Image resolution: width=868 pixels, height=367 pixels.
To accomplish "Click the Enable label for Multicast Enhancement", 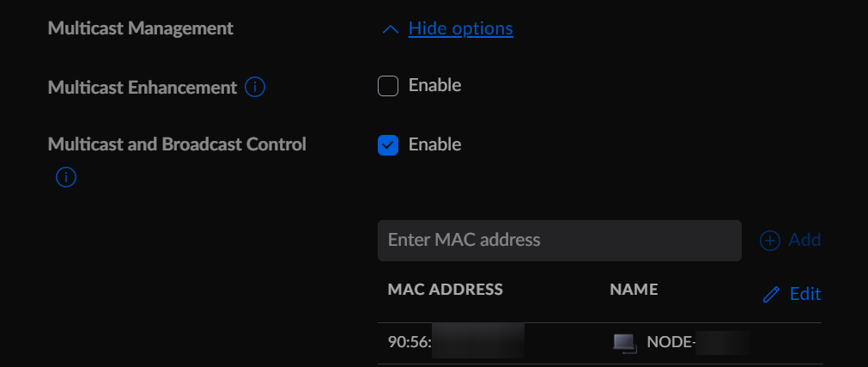I will [x=434, y=85].
